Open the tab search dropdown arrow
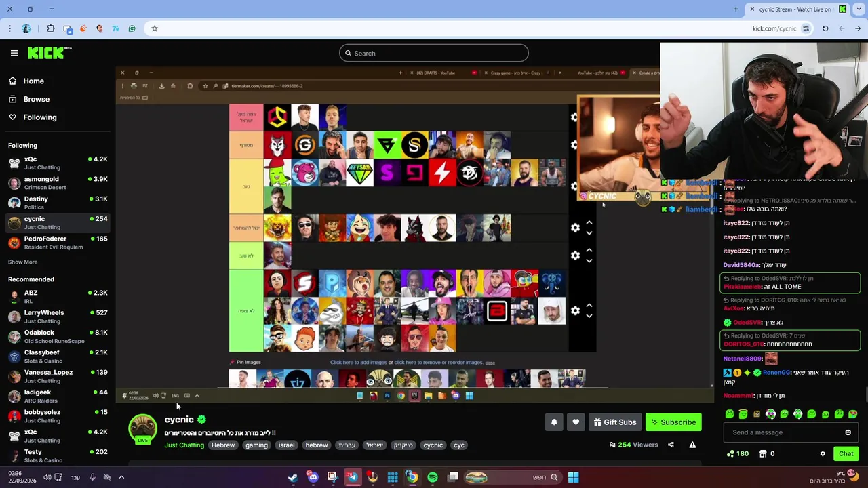868x488 pixels. [858, 9]
